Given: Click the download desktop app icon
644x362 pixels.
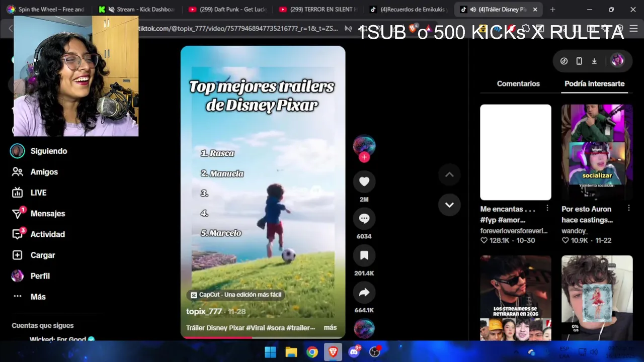Looking at the screenshot, I should tap(594, 61).
